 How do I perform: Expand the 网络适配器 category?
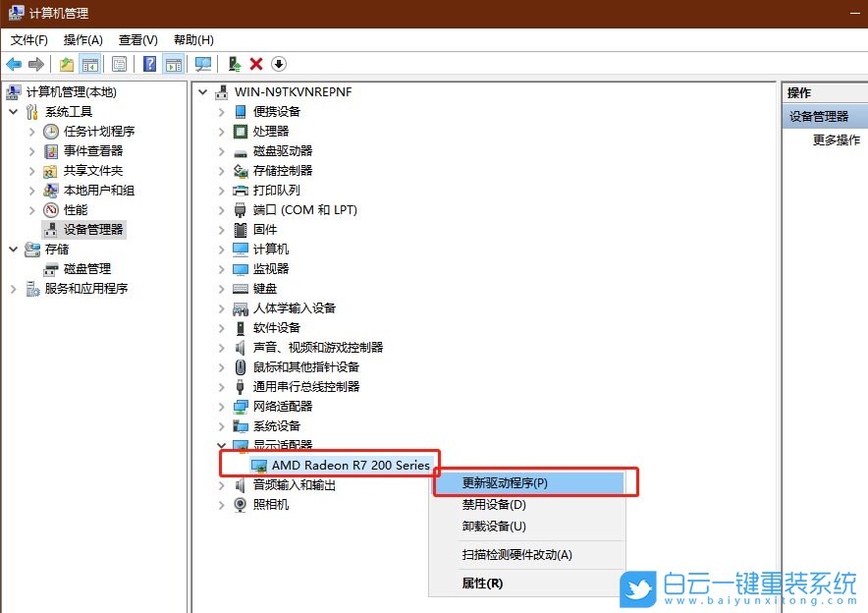[220, 406]
